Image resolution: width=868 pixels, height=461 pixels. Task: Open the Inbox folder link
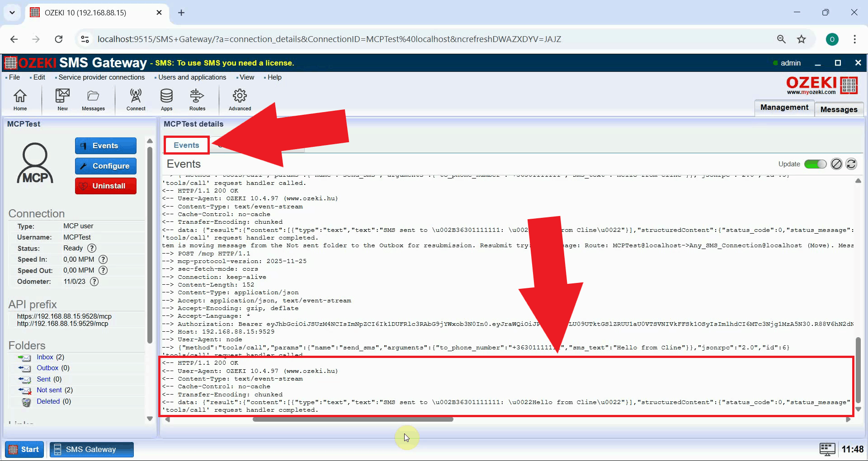45,357
